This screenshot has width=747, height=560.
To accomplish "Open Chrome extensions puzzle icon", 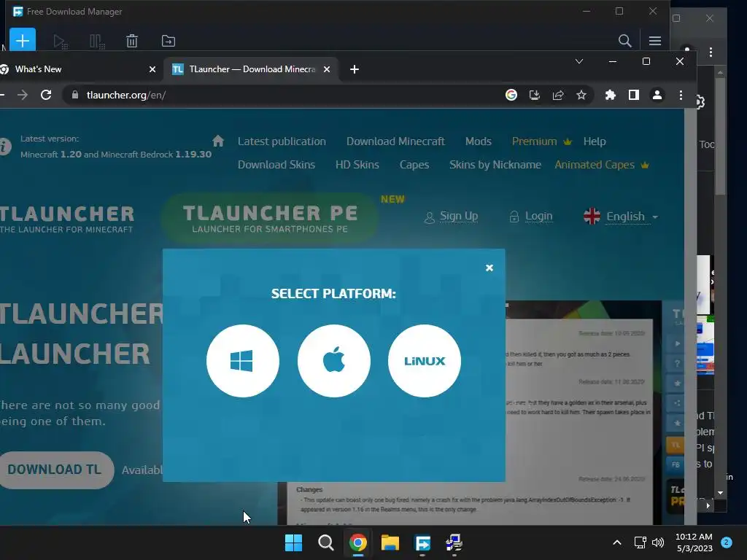I will coord(611,96).
